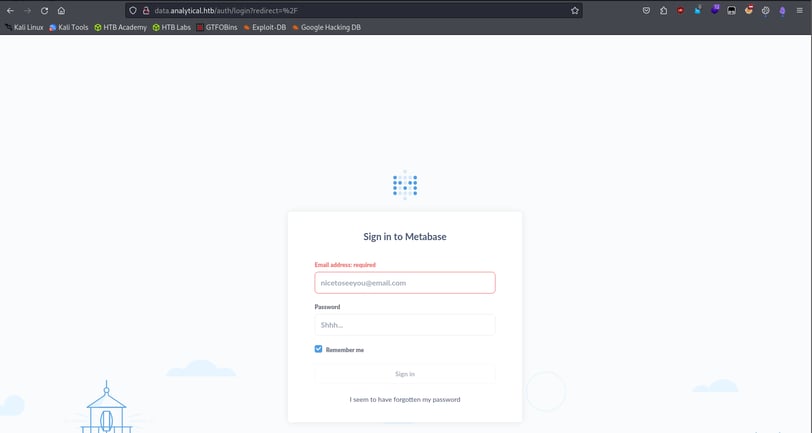Open the HTB Academy bookmark

[x=121, y=27]
